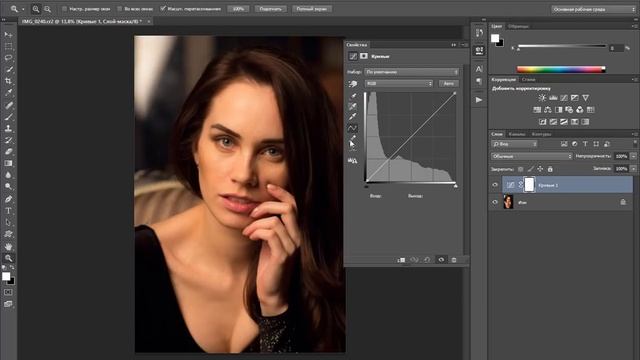Switch to the Channels tab
Image resolution: width=640 pixels, height=360 pixels.
coord(517,134)
